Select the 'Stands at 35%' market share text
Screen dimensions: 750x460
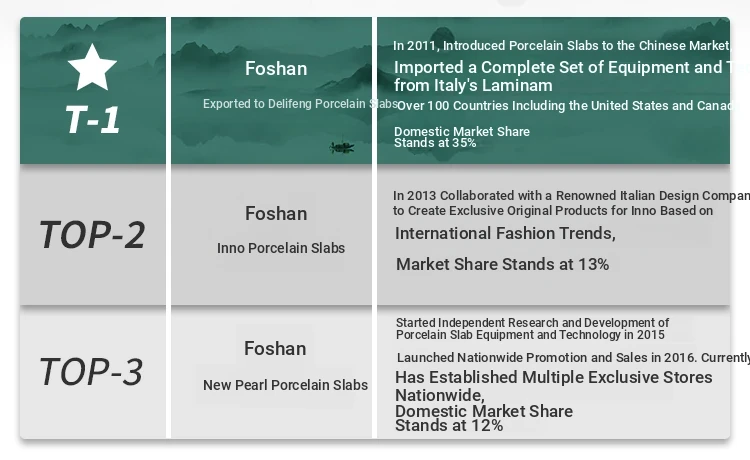[x=435, y=143]
